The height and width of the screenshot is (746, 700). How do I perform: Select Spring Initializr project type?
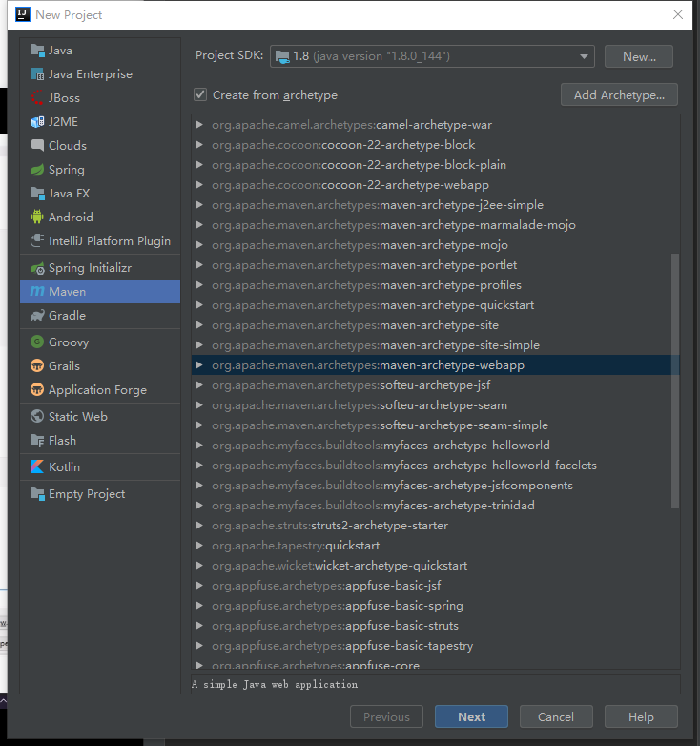tap(100, 268)
